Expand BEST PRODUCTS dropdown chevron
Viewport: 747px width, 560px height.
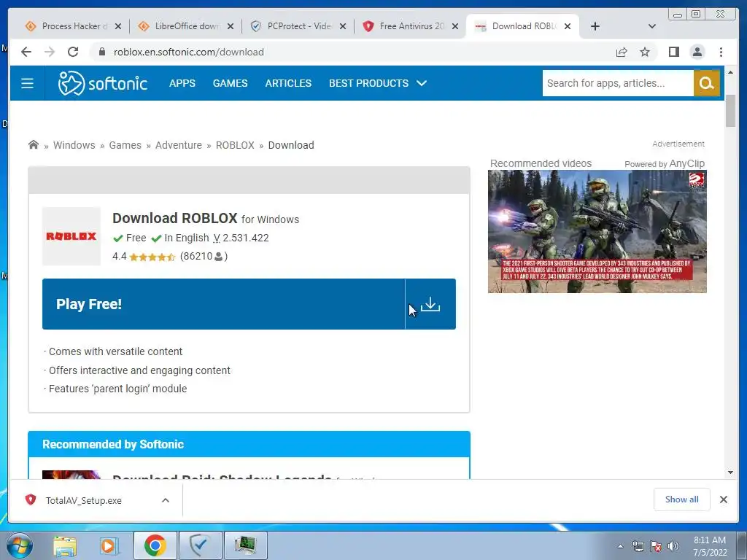(421, 83)
